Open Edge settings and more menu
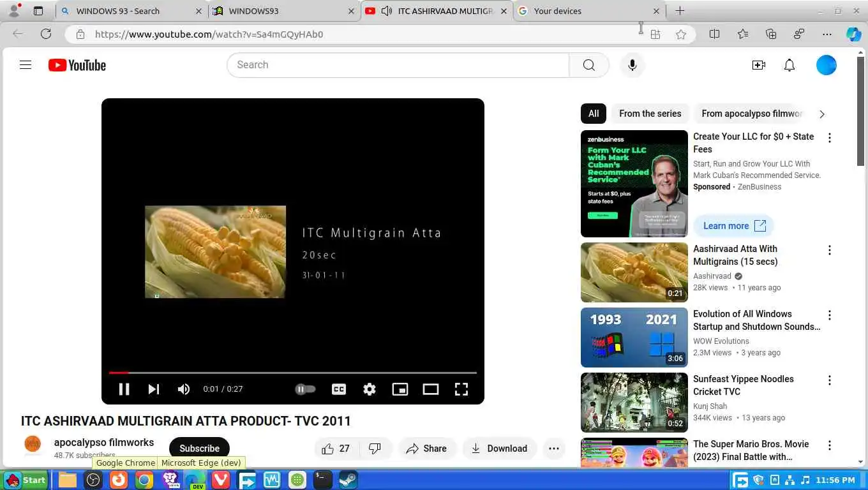The height and width of the screenshot is (490, 868). click(x=827, y=34)
